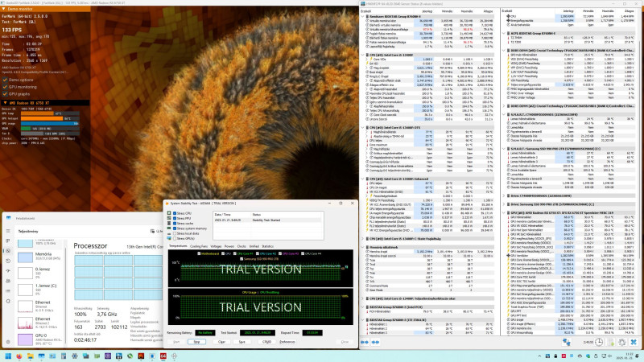
Task: Toggle Samsung SSD graph checkbox in AIDA64
Action: pyautogui.click(x=241, y=258)
